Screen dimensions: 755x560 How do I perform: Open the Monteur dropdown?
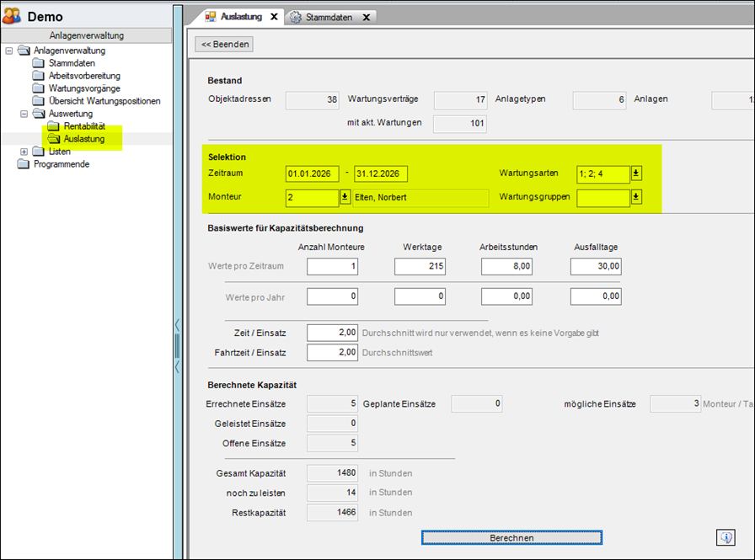click(345, 198)
